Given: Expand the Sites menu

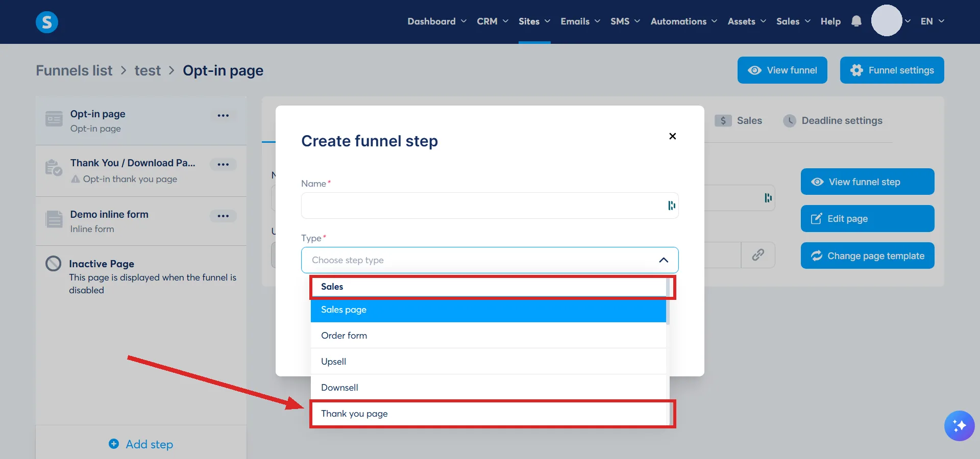Looking at the screenshot, I should (534, 21).
